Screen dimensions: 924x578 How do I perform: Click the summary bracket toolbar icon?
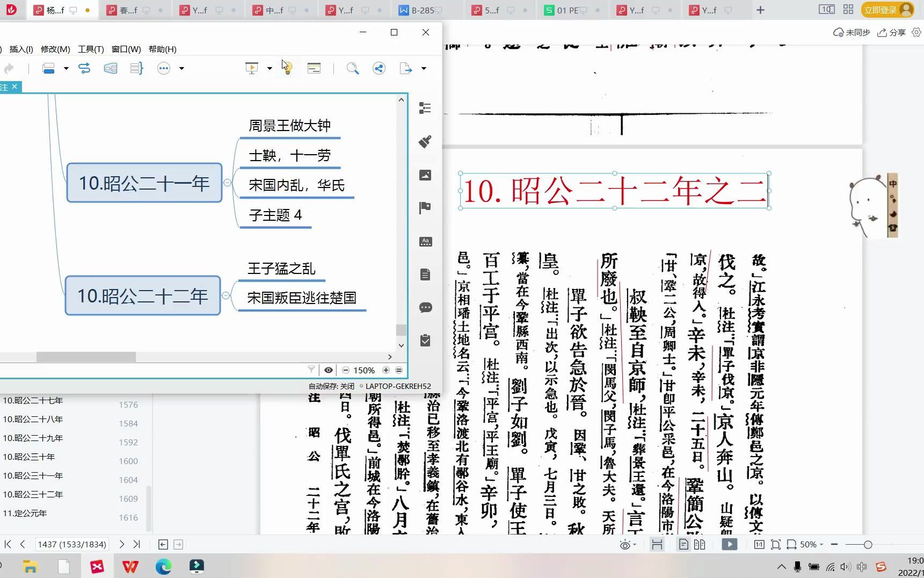(x=136, y=68)
